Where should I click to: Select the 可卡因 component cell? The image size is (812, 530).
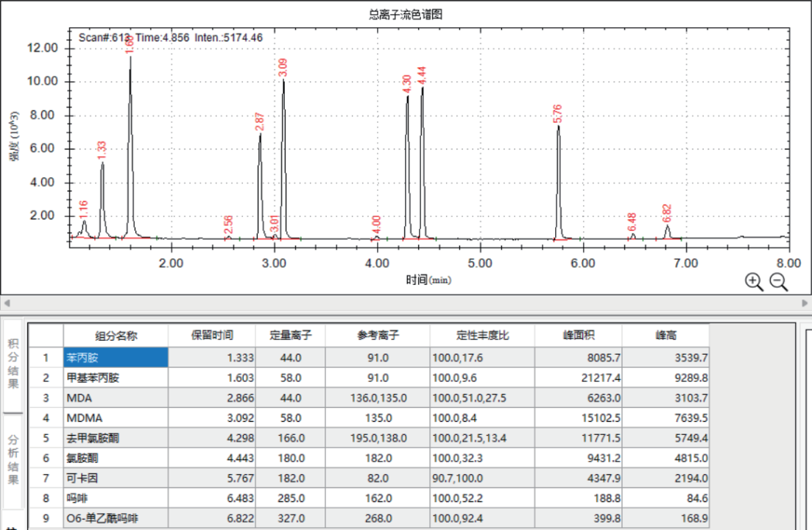(x=116, y=478)
